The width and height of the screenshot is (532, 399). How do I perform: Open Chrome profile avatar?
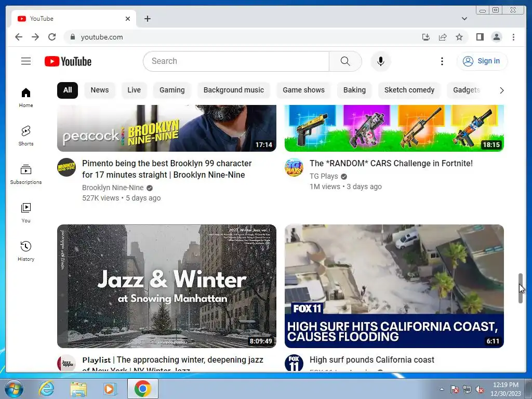tap(496, 37)
